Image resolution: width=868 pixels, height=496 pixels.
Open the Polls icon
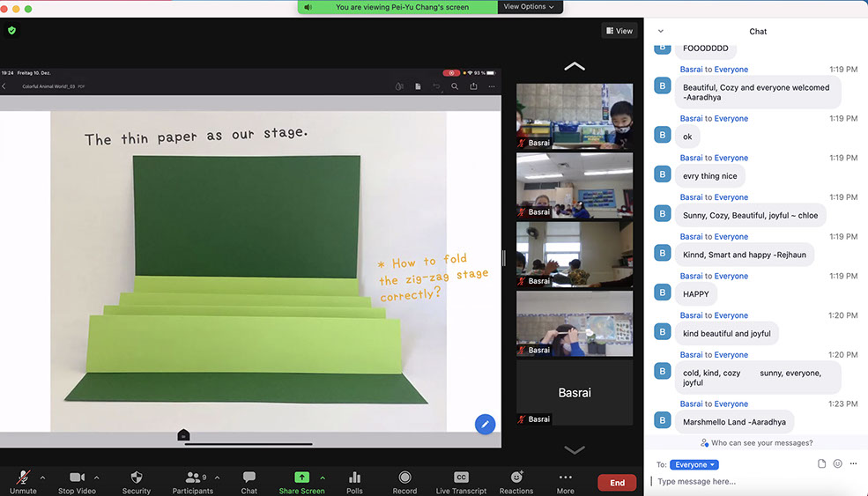coord(354,477)
